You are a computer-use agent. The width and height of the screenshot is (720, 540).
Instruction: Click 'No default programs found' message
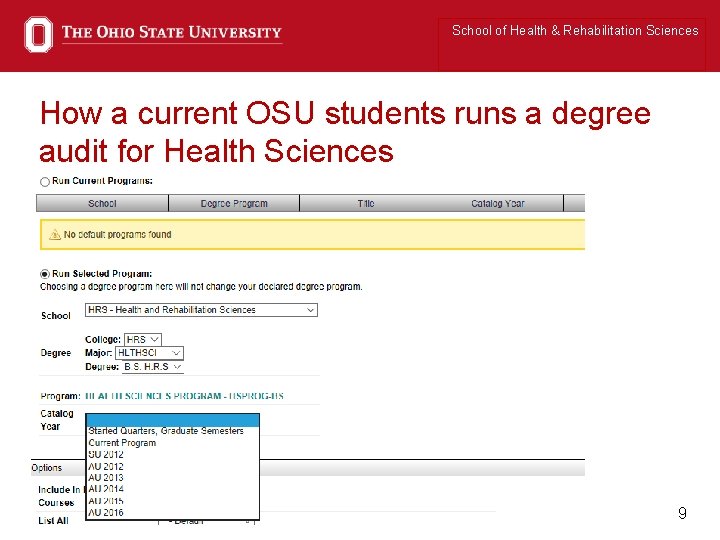(x=118, y=235)
